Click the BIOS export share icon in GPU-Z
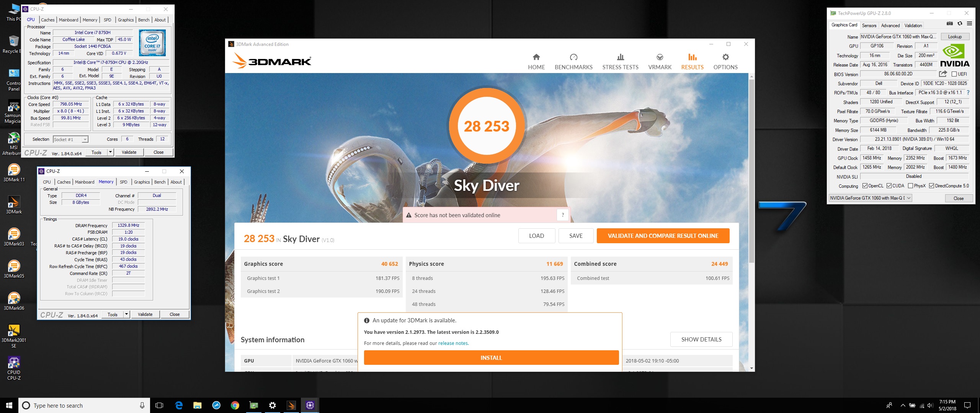980x413 pixels. pos(943,73)
